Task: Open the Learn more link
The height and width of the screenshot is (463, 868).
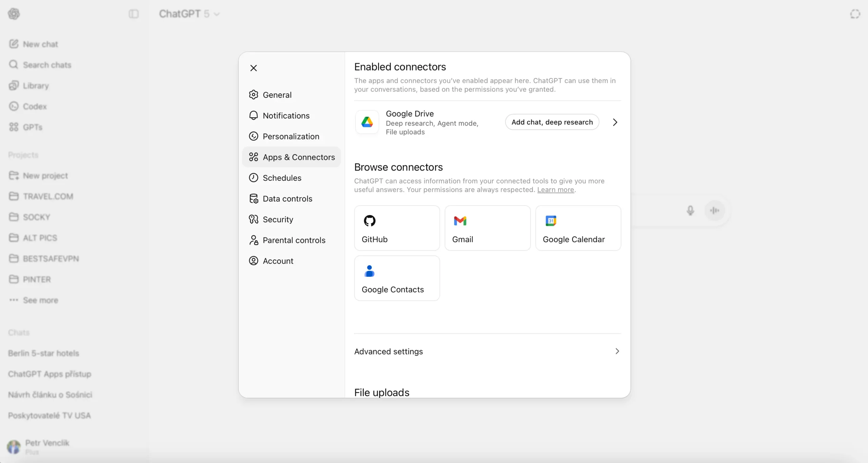Action: pyautogui.click(x=555, y=190)
